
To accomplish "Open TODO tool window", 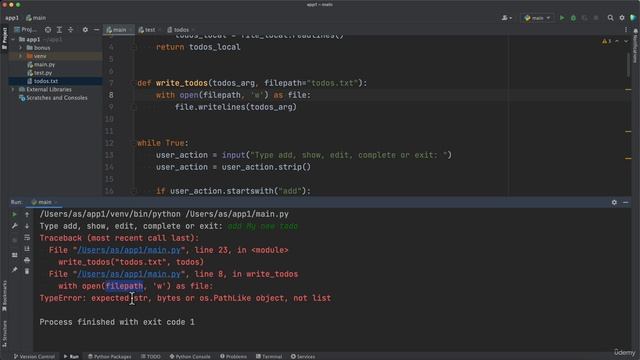I will pos(151,356).
